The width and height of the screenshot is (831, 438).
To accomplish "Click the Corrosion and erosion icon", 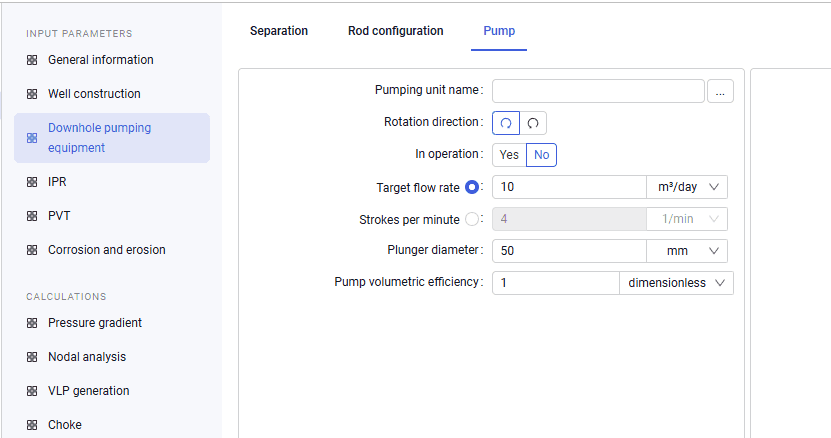I will (x=32, y=250).
